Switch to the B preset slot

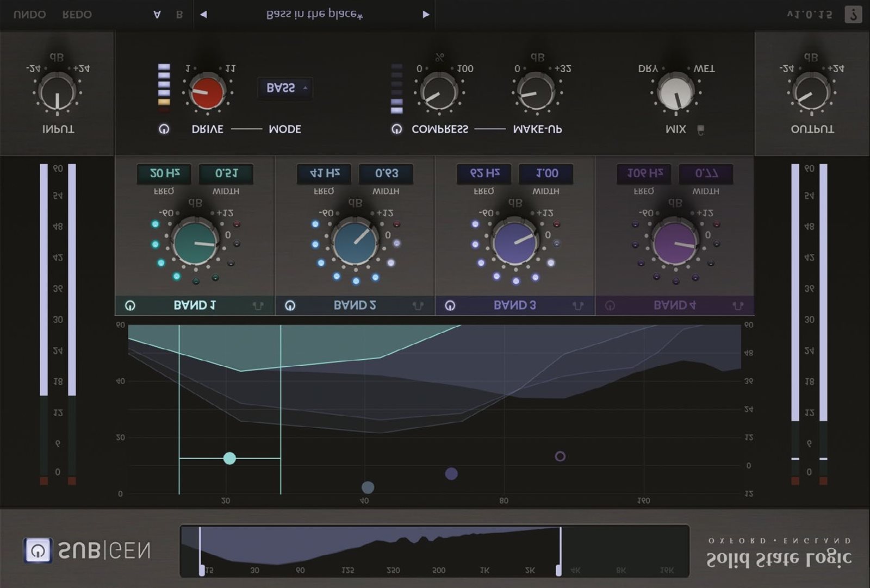coord(179,15)
